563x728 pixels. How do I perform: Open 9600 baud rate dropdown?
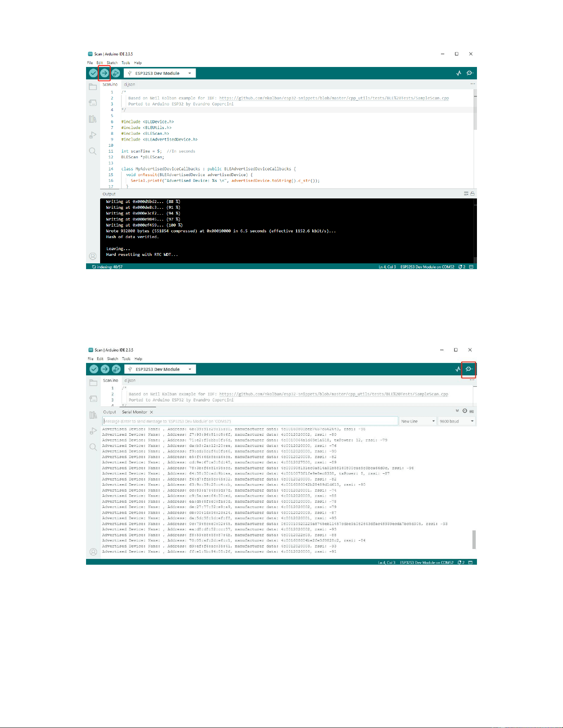pyautogui.click(x=457, y=421)
